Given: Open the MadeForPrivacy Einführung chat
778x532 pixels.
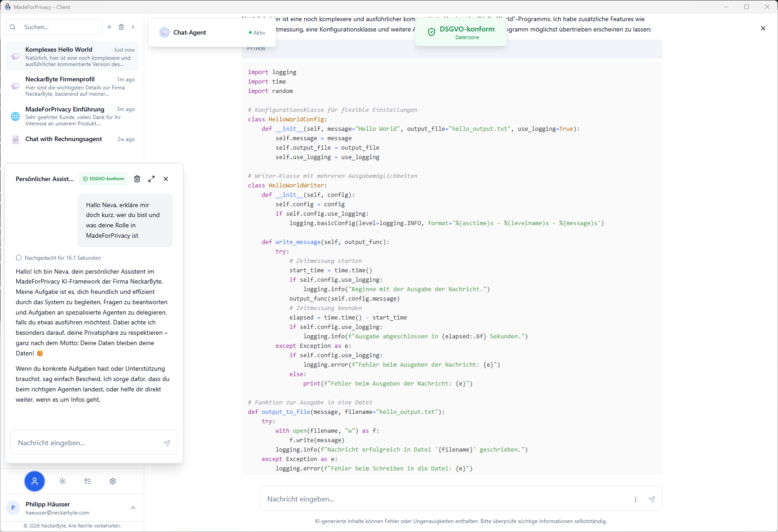Looking at the screenshot, I should (72, 116).
